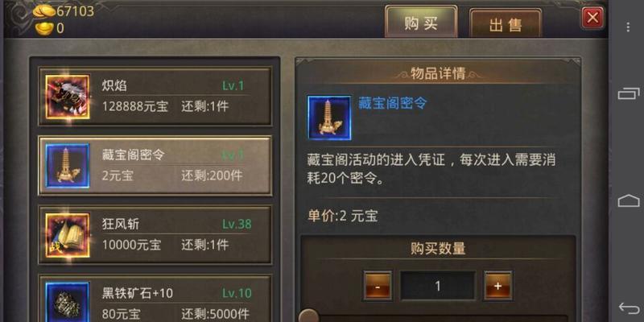644x322 pixels.
Task: Click the 藏宝阁密令 pagoda icon in list
Action: point(68,166)
